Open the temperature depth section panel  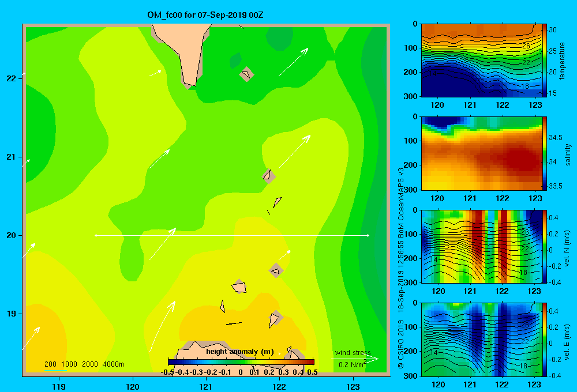click(482, 61)
